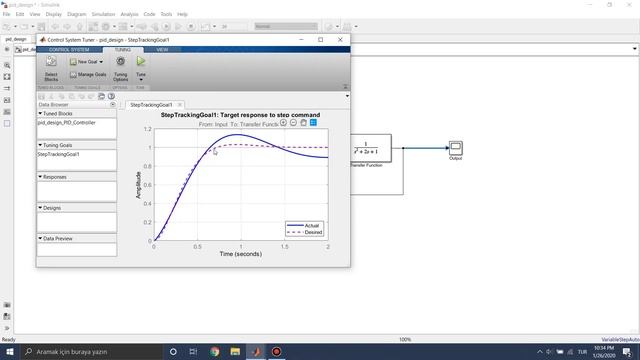Open Manage Goals in the ribbon
The height and width of the screenshot is (360, 640).
(x=88, y=75)
